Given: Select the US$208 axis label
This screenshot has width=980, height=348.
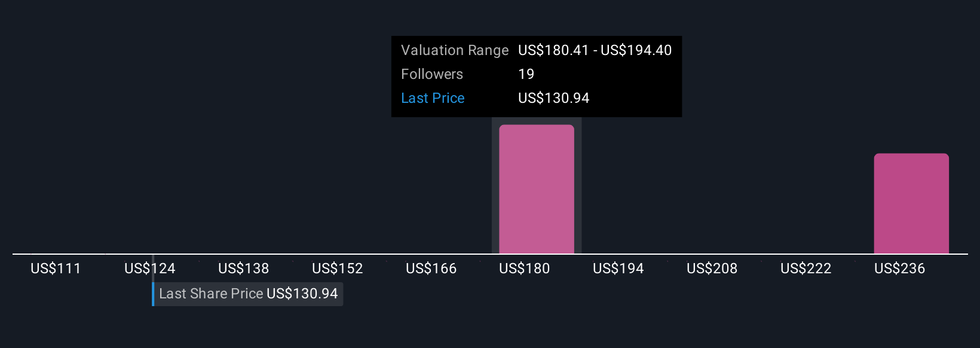Looking at the screenshot, I should tap(712, 268).
